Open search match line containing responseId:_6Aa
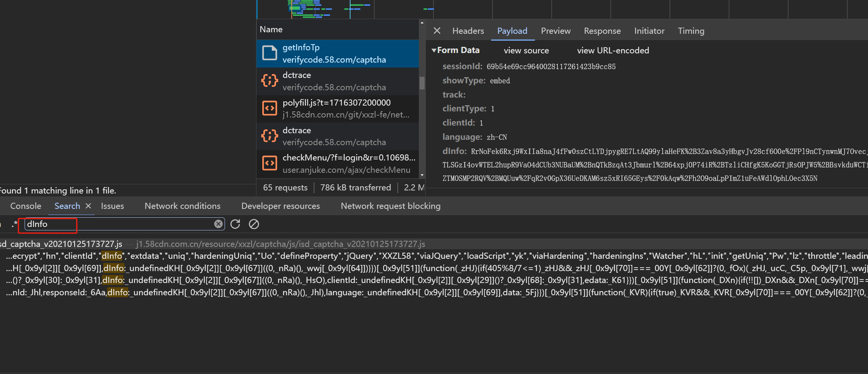This screenshot has width=868, height=374. point(434,292)
